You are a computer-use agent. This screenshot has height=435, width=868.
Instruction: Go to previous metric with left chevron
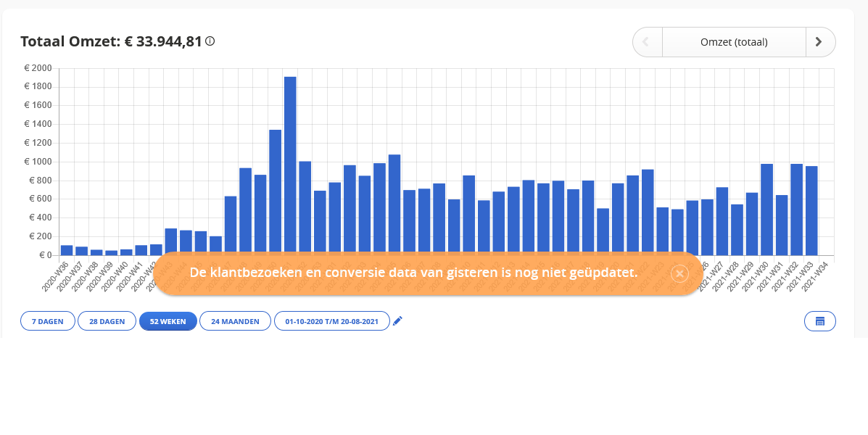tap(647, 42)
